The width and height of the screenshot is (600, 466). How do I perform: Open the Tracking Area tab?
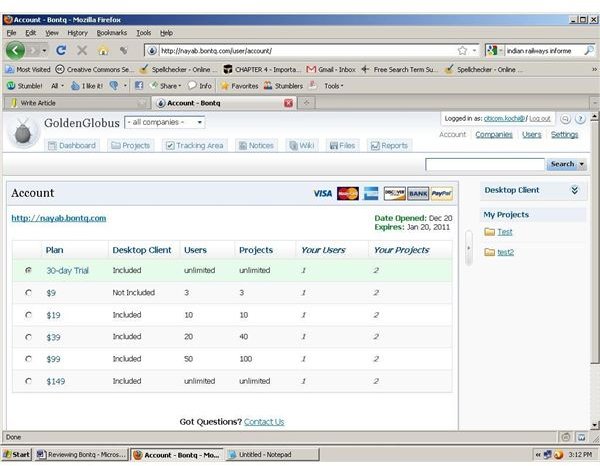pos(194,146)
